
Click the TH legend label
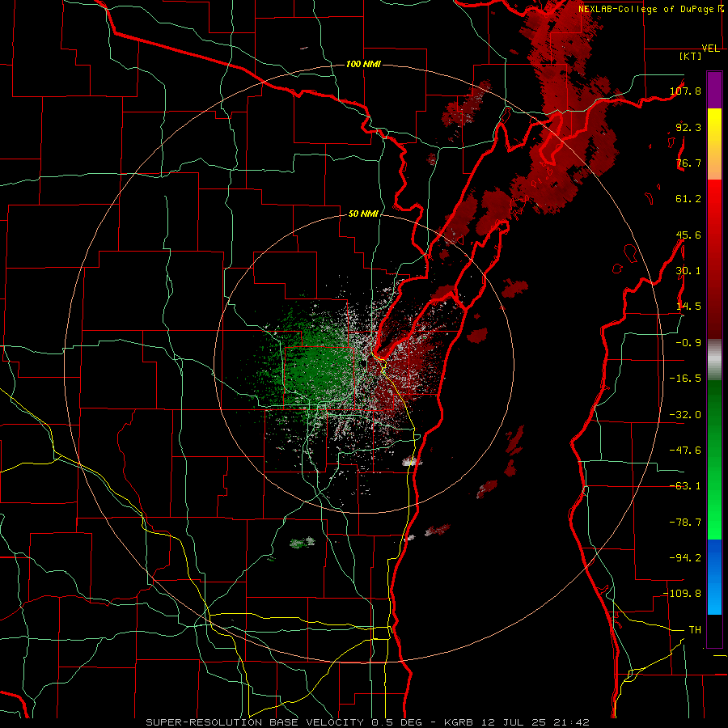pyautogui.click(x=695, y=630)
